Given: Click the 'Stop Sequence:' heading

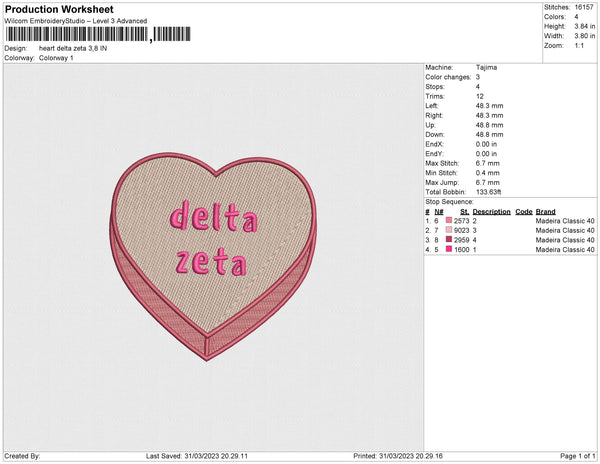Looking at the screenshot, I should pos(449,202).
